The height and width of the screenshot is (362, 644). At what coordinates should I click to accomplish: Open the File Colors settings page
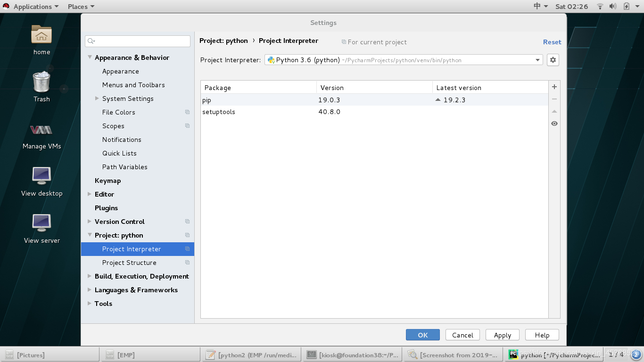pyautogui.click(x=119, y=112)
